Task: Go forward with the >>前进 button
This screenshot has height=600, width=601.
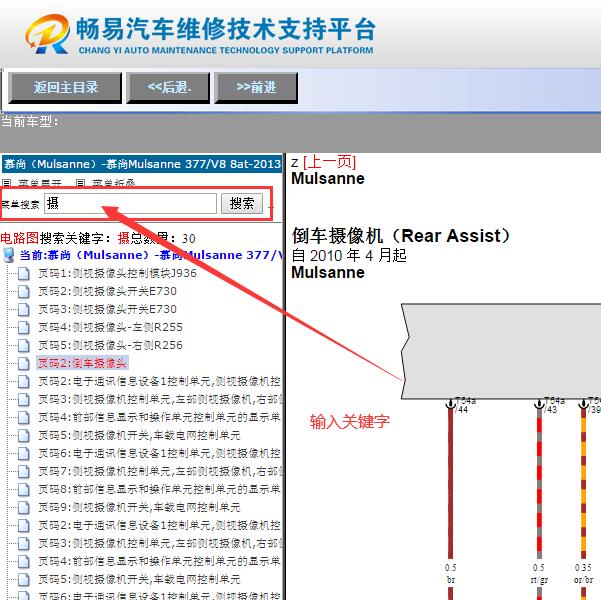Action: point(256,88)
